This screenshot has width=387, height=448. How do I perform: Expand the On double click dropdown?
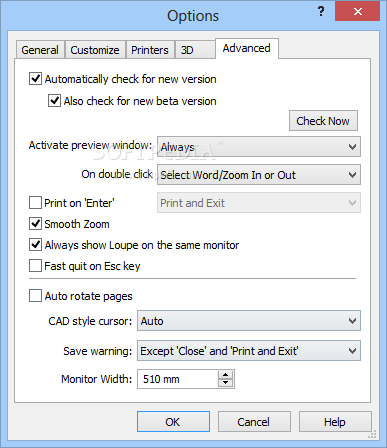pos(259,175)
